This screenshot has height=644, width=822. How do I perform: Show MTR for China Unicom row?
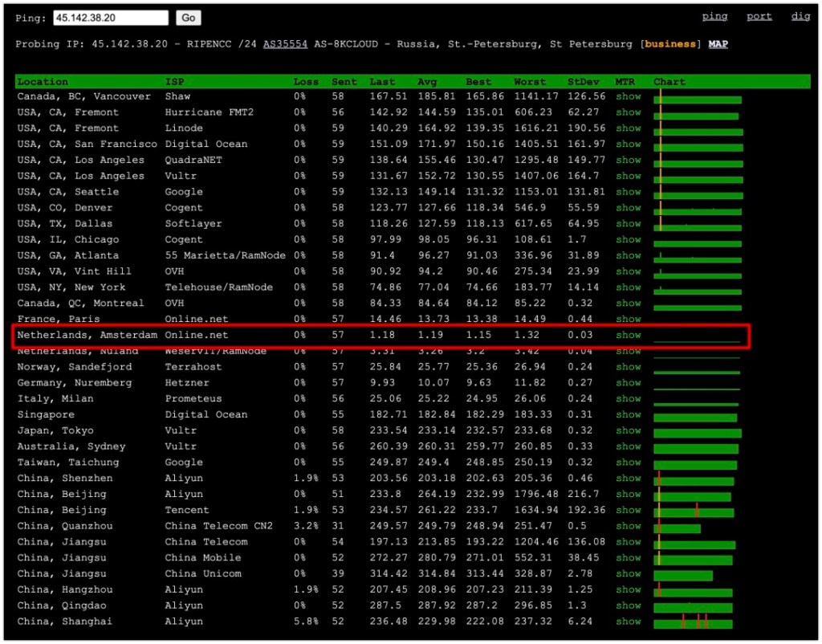tap(628, 573)
